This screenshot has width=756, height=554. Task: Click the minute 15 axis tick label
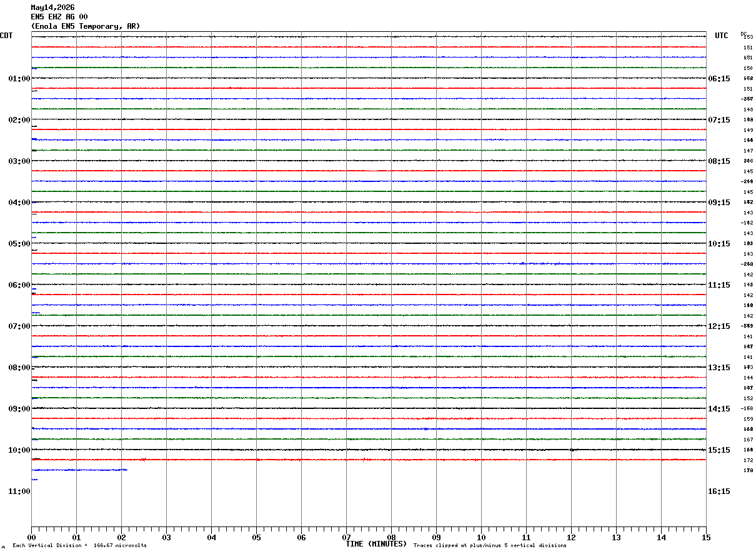coord(706,537)
